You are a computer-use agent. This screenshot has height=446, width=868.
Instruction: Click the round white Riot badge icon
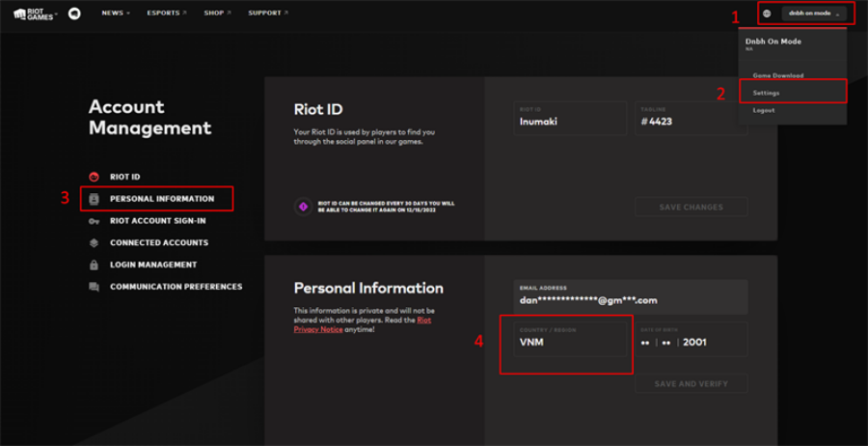point(74,14)
